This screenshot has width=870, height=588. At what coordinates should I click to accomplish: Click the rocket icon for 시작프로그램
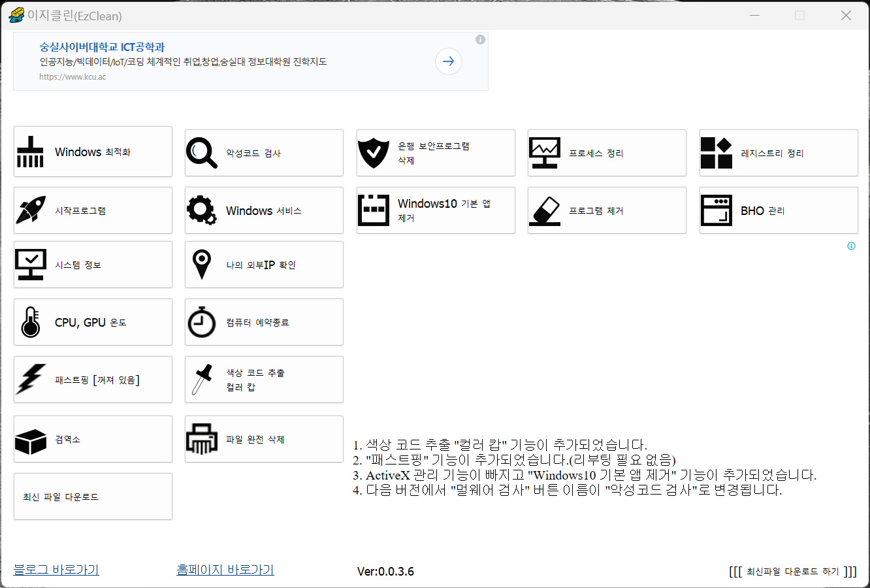coord(31,210)
